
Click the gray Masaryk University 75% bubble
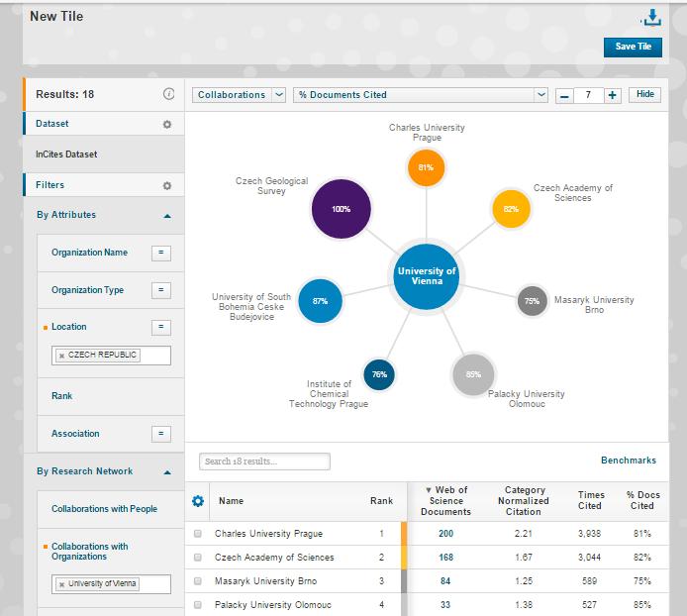coord(532,301)
